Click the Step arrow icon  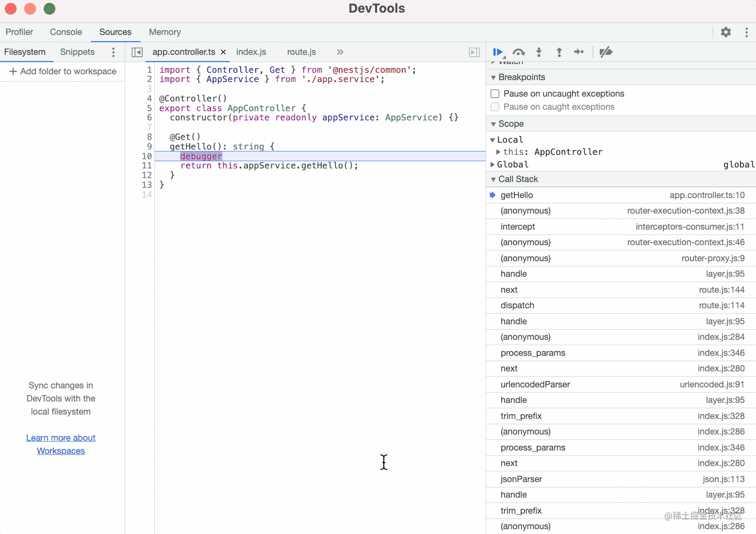click(x=579, y=52)
